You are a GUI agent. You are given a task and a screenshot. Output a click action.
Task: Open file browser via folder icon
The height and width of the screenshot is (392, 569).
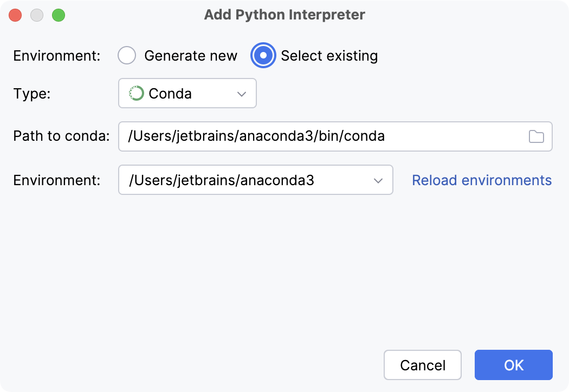pyautogui.click(x=537, y=136)
